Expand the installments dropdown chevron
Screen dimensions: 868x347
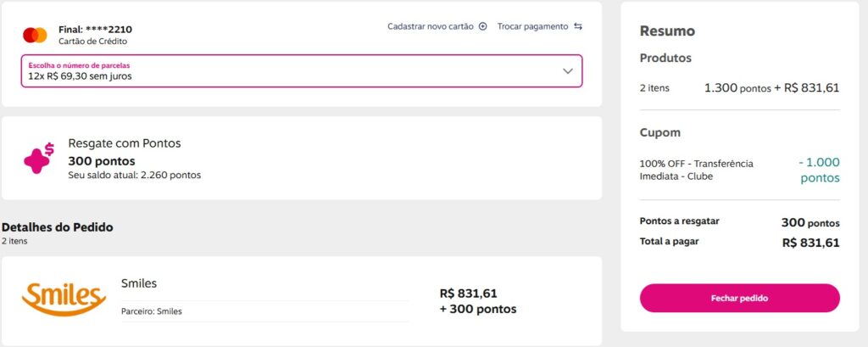click(568, 71)
